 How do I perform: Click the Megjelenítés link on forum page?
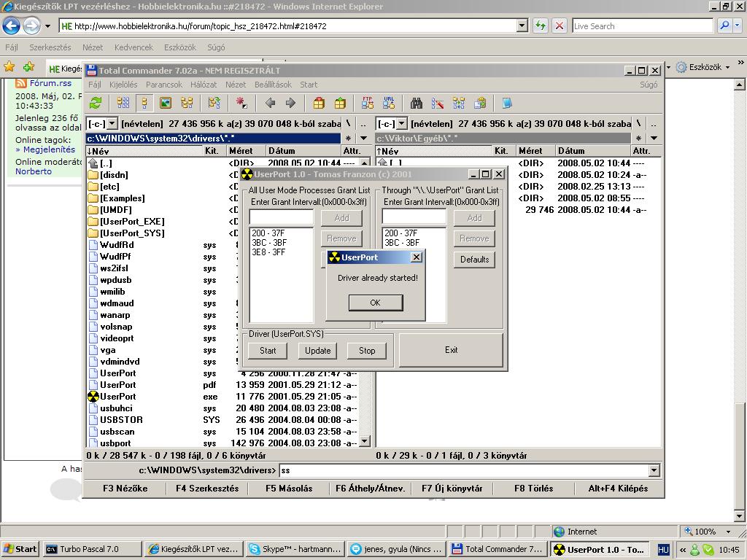point(49,149)
